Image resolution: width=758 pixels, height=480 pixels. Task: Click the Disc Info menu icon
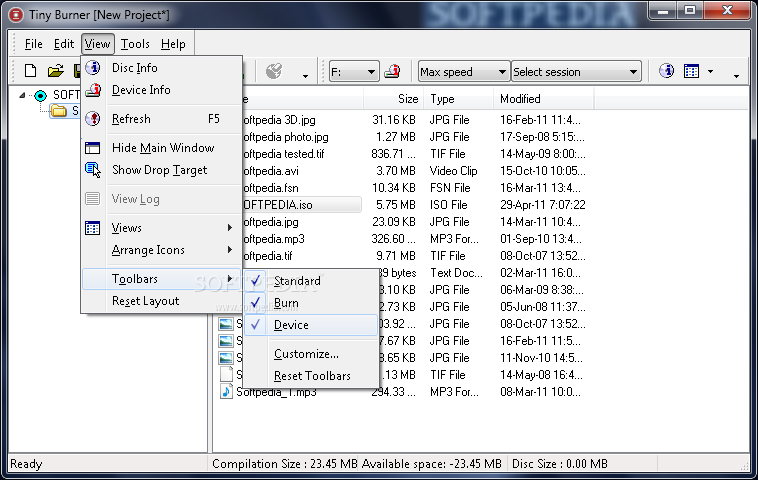click(x=93, y=68)
